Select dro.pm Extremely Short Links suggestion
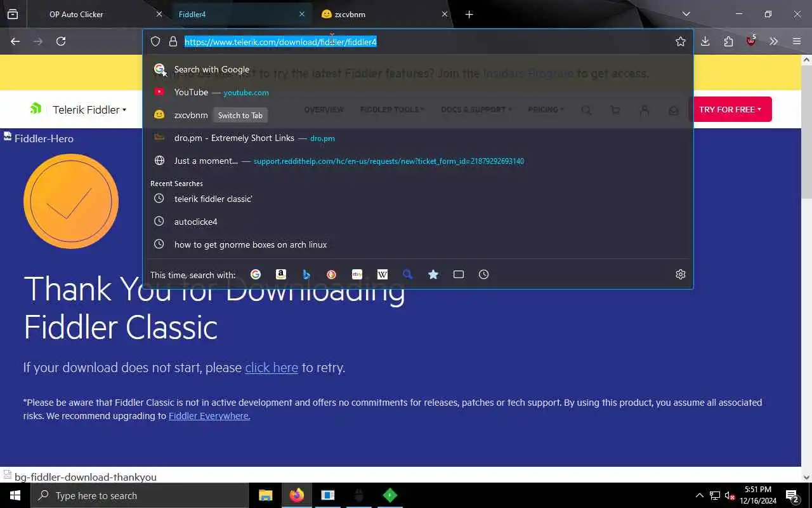This screenshot has width=812, height=508. [x=418, y=138]
